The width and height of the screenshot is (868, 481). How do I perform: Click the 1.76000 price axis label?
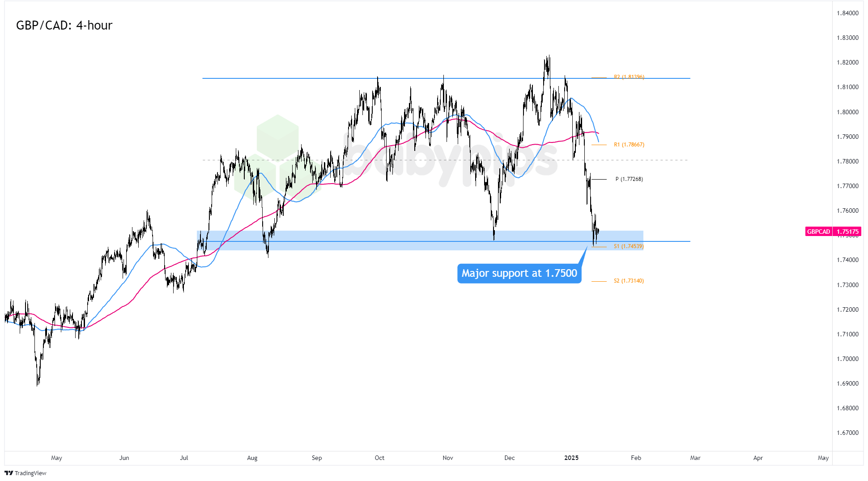pos(848,210)
